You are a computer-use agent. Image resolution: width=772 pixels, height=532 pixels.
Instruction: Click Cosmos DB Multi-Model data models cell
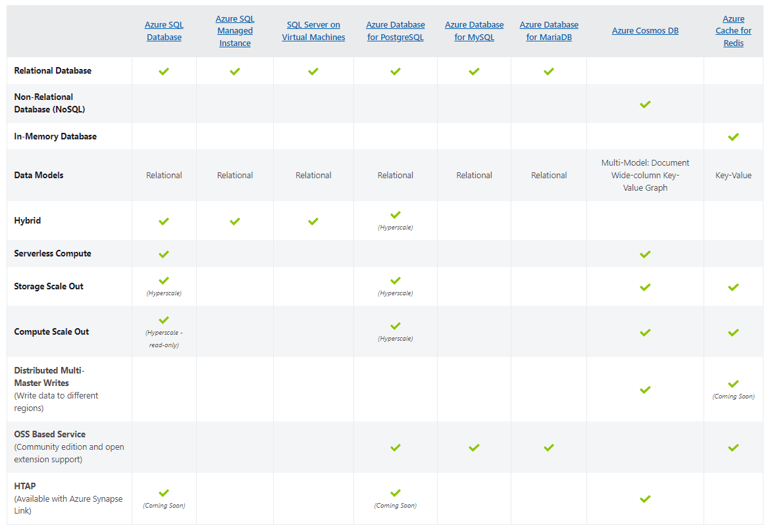tap(645, 175)
